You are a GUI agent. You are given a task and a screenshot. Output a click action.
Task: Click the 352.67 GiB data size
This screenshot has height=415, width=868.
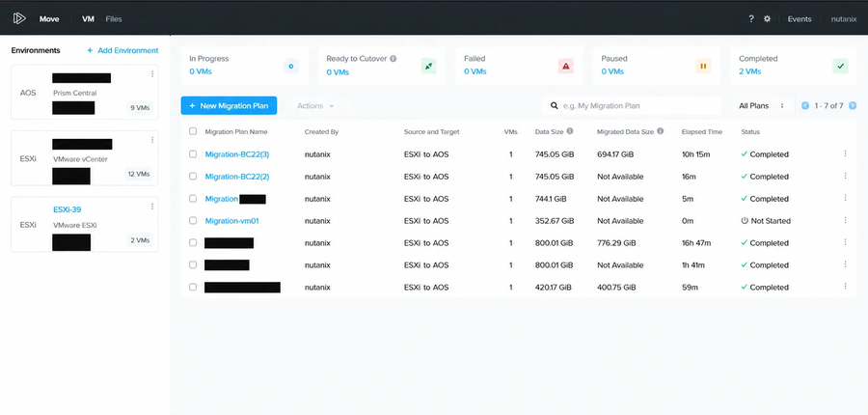555,220
